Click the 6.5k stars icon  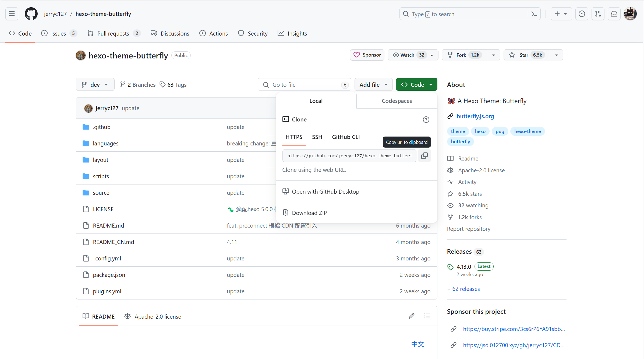(x=450, y=194)
